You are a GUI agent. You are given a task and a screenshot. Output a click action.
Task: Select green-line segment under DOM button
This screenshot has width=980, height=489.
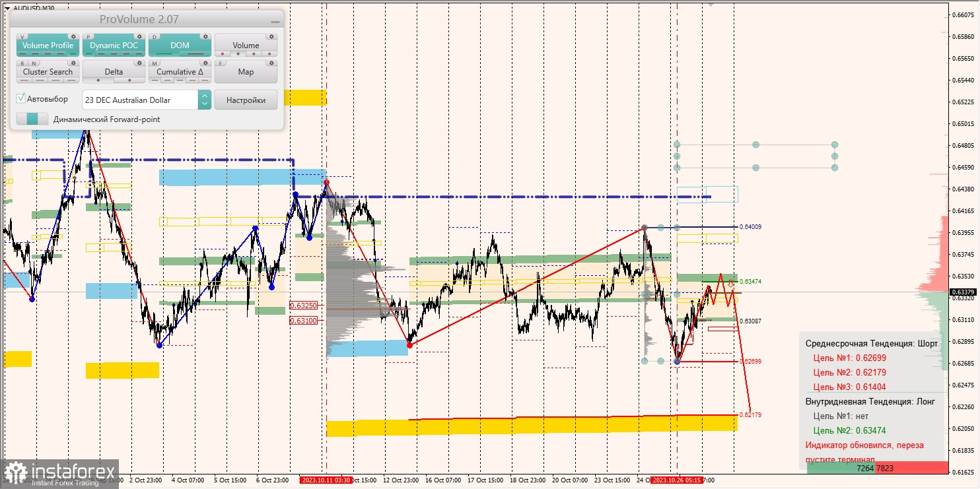tap(164, 54)
